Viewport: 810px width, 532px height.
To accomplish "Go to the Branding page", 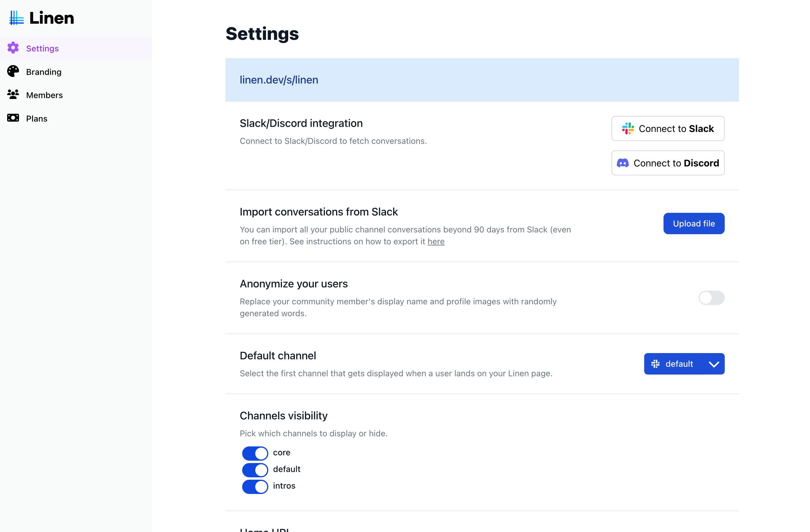I will [76, 72].
